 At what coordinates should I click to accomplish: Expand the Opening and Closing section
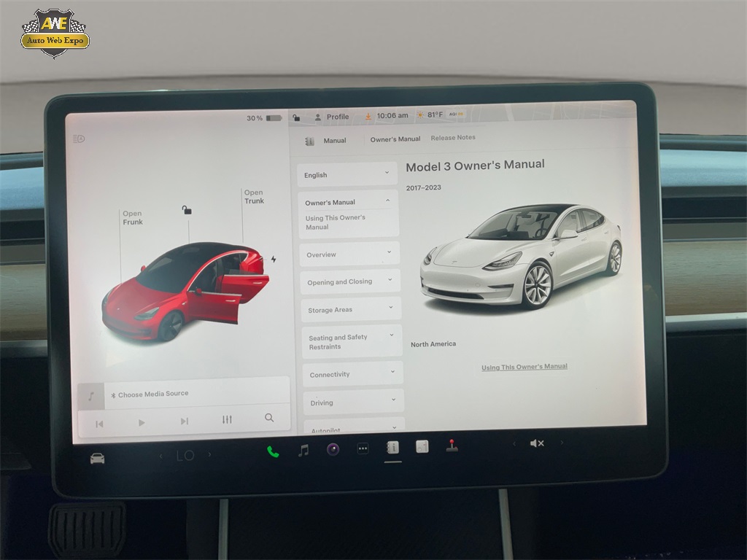pos(350,281)
